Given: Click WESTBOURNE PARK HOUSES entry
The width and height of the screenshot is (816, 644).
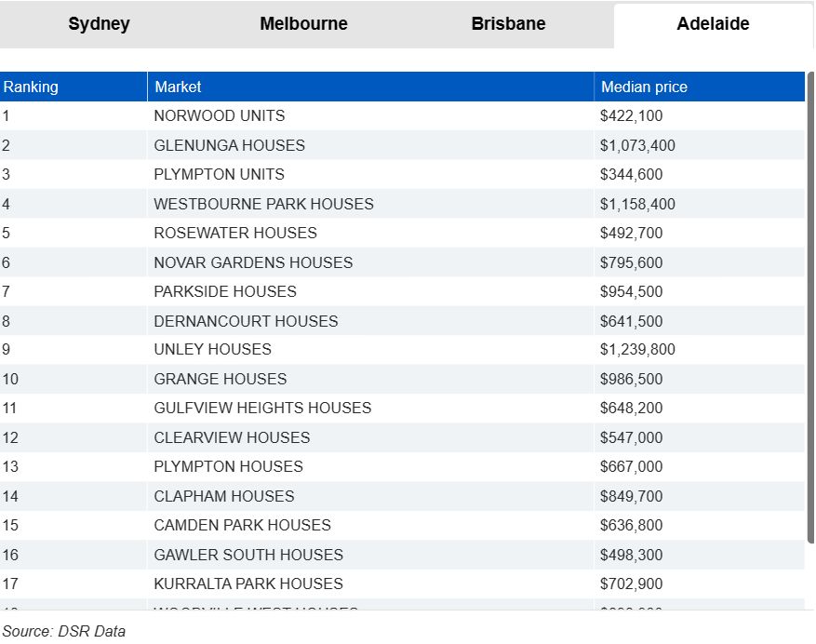Looking at the screenshot, I should [263, 204].
